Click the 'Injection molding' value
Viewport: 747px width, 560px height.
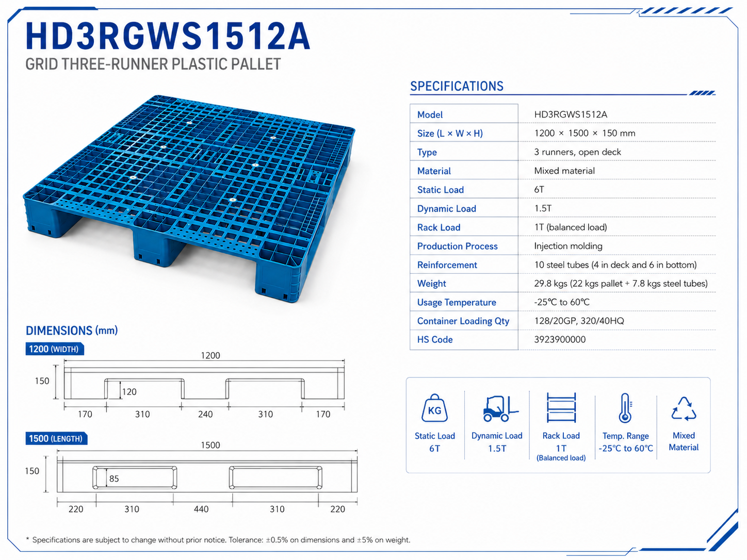pos(568,246)
